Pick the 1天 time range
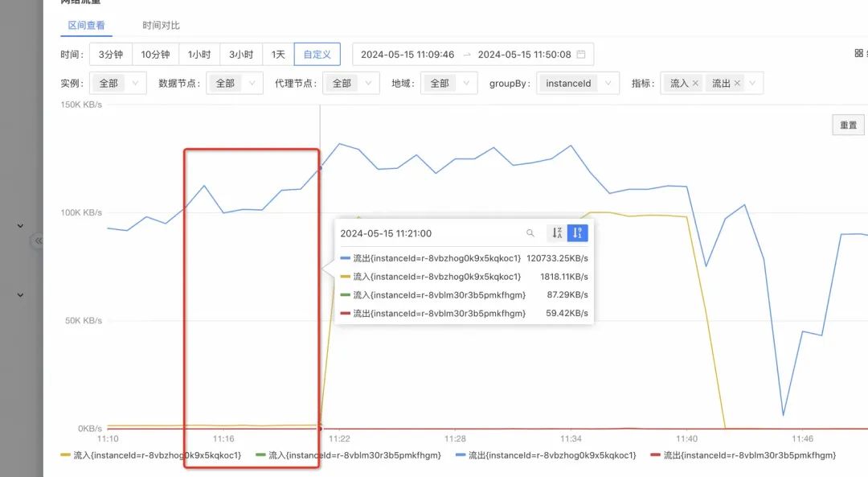Image resolution: width=868 pixels, height=477 pixels. [278, 54]
